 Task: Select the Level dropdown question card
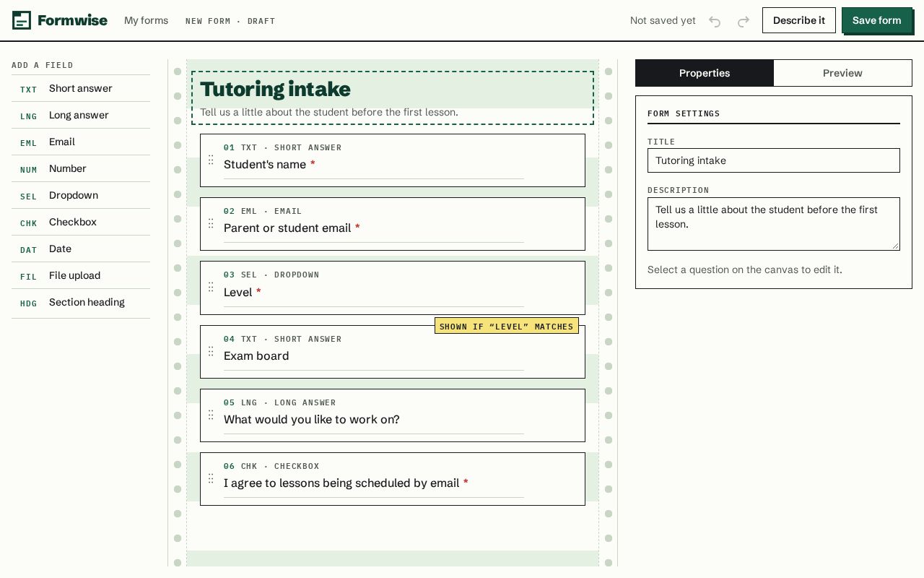(x=393, y=288)
